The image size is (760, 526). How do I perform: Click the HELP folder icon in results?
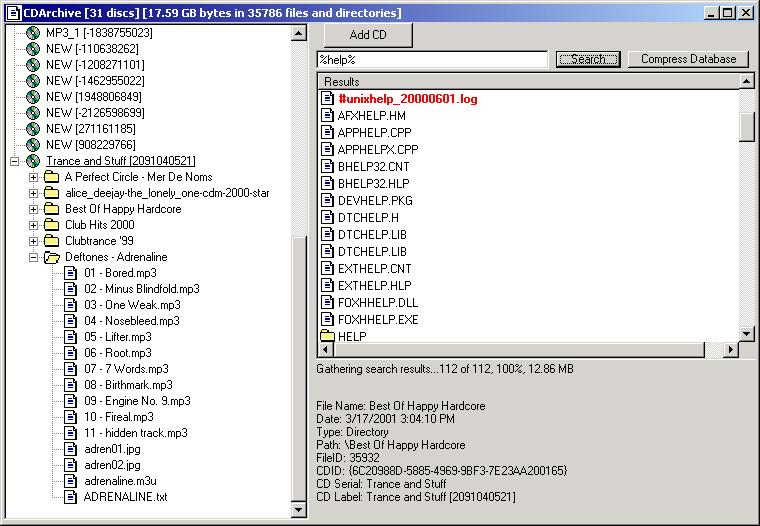(x=327, y=337)
